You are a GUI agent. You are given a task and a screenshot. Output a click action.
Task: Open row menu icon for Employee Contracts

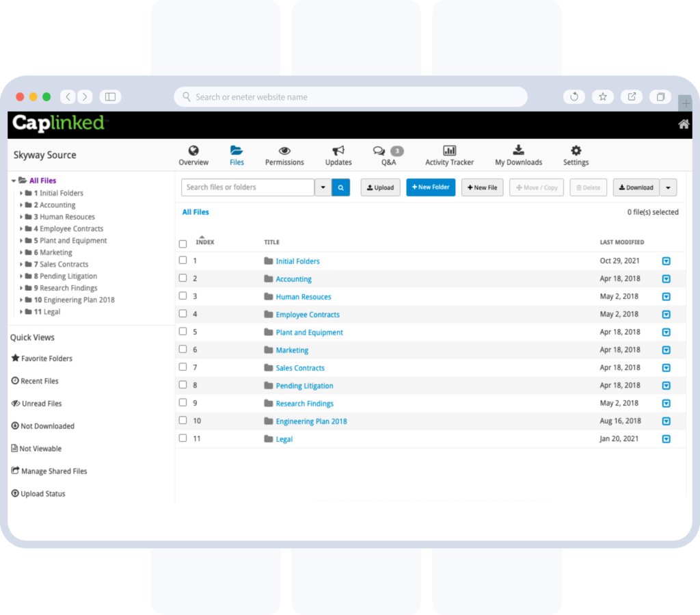point(666,315)
